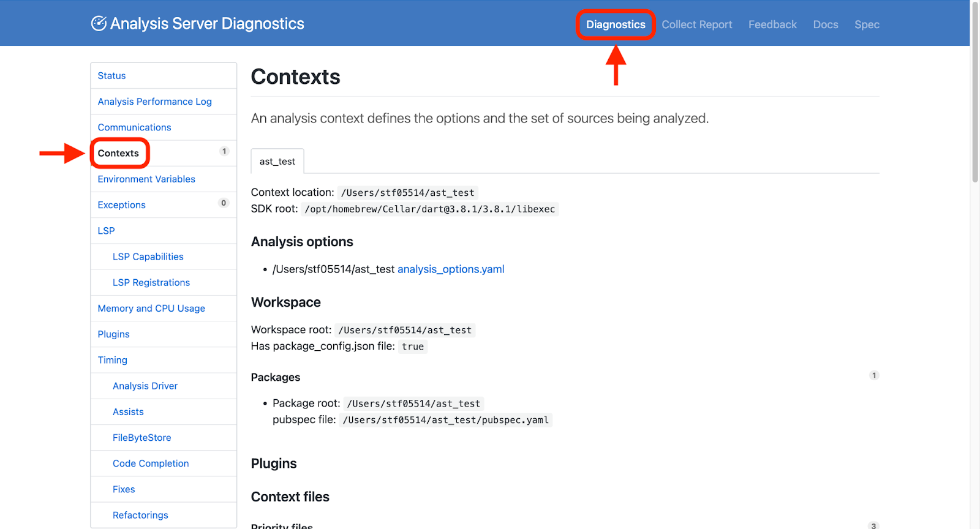Open the Exceptions sidebar entry
This screenshot has width=980, height=529.
[x=121, y=205]
